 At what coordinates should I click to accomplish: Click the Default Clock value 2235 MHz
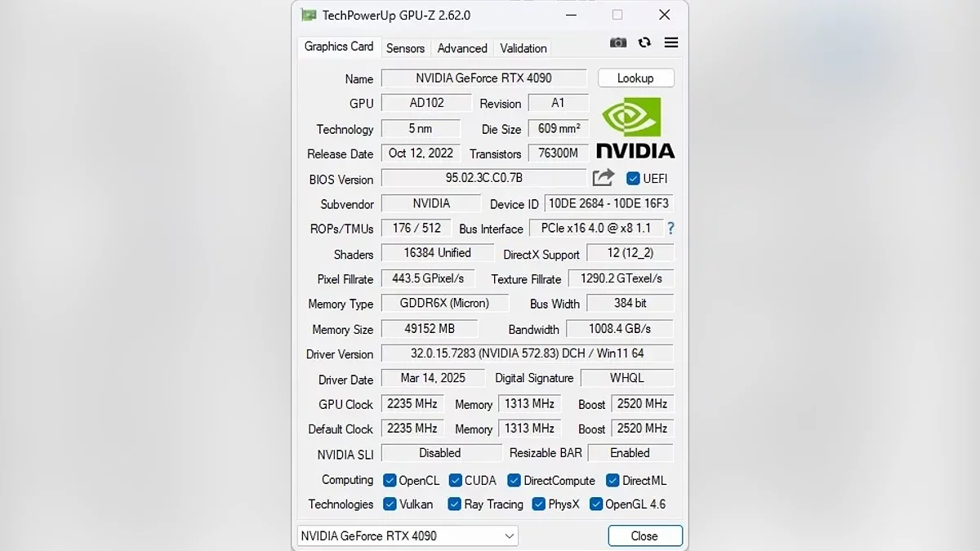(412, 428)
